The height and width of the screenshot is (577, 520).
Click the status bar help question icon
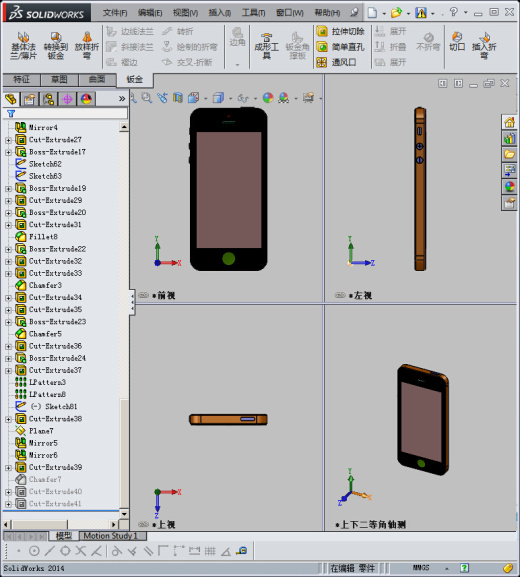point(464,568)
